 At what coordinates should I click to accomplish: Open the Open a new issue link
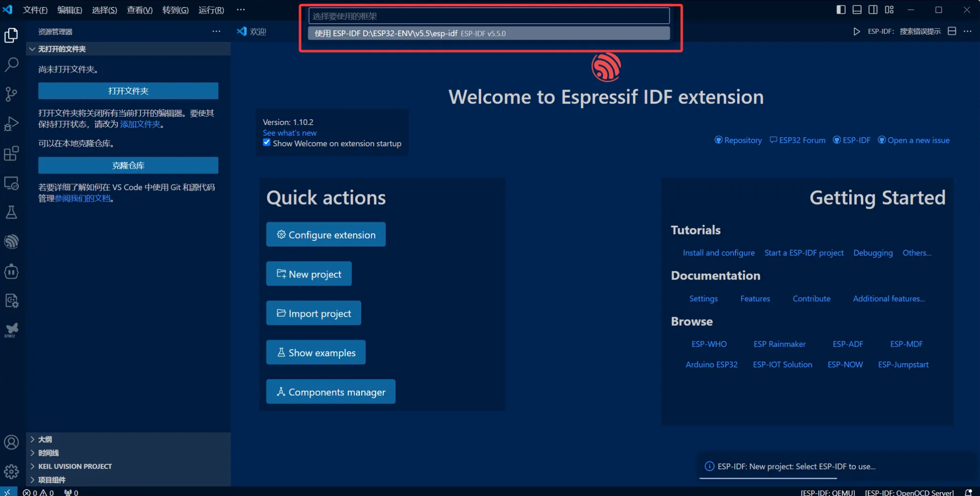click(x=913, y=140)
